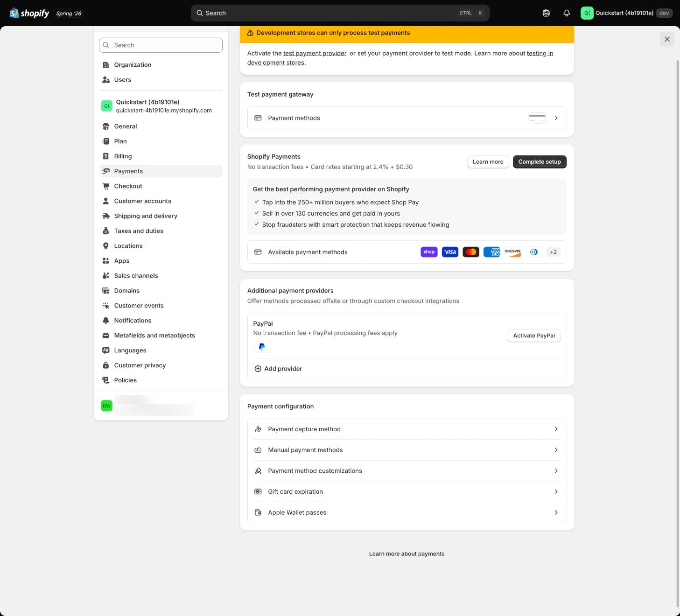Click the Checkout cart icon in the sidebar
Screen dimensions: 680x616
click(x=106, y=186)
